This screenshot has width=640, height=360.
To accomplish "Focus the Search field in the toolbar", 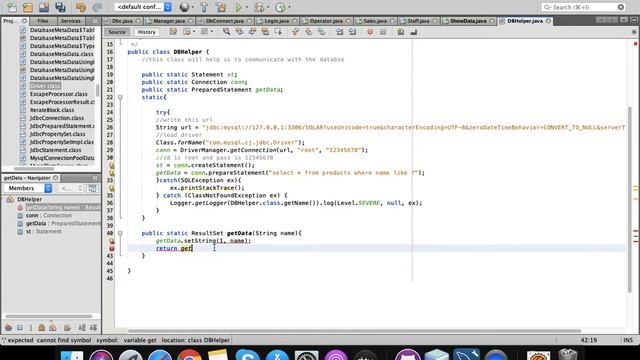I will pos(584,7).
